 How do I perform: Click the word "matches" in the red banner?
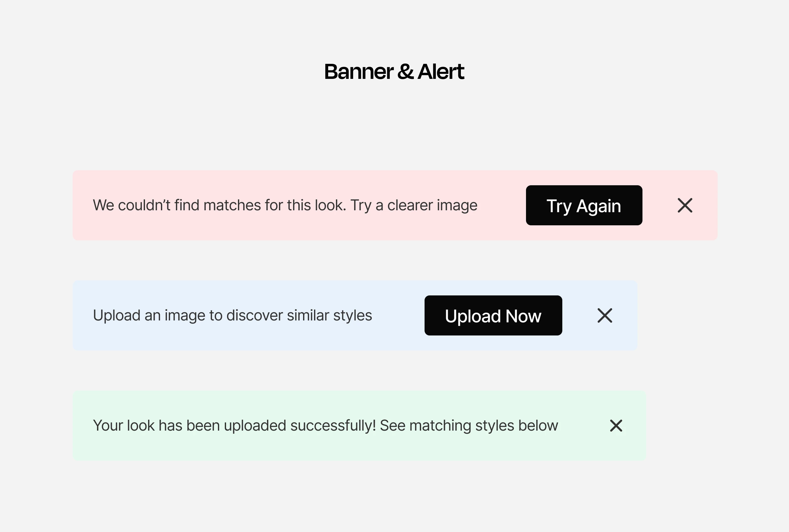click(232, 206)
